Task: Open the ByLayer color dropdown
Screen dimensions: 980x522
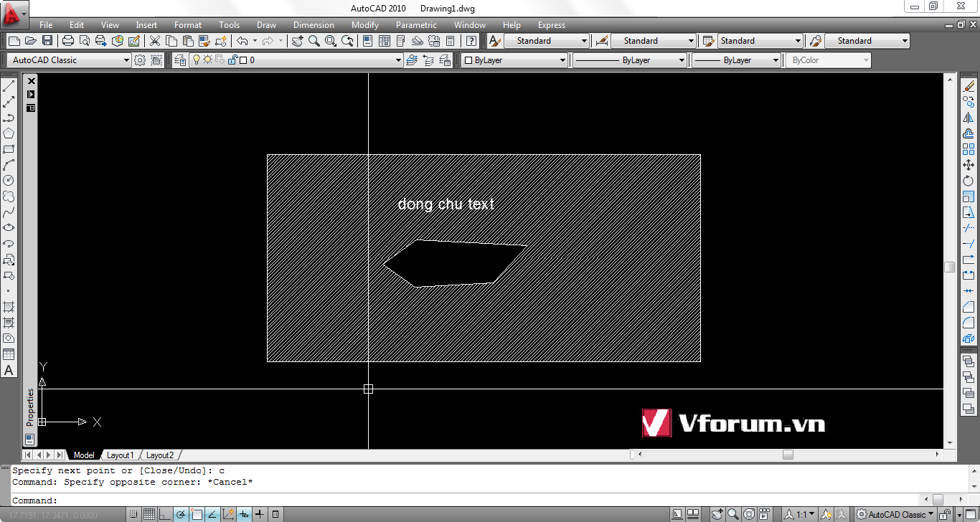Action: pos(514,60)
